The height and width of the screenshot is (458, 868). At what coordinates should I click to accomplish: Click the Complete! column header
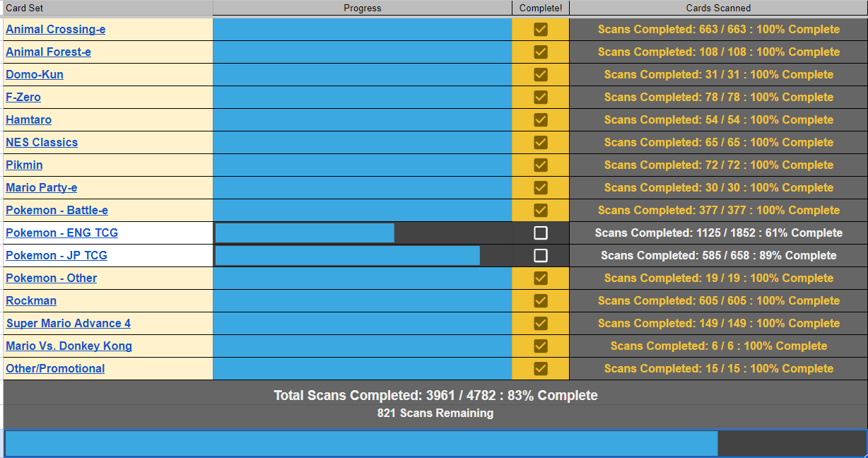[x=541, y=8]
